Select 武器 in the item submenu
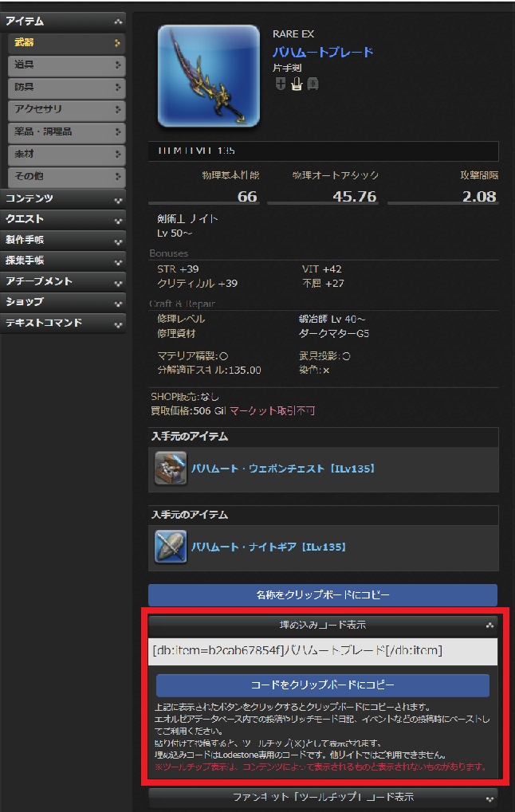This screenshot has width=515, height=812. [67, 43]
